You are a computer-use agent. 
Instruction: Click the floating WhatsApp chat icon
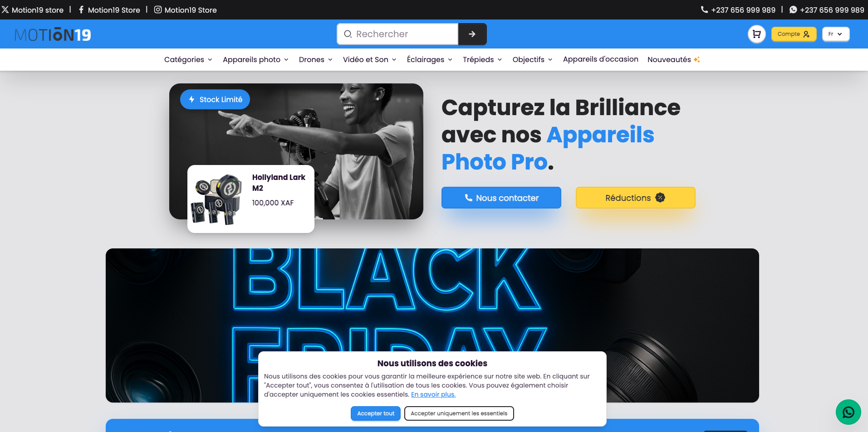click(848, 412)
